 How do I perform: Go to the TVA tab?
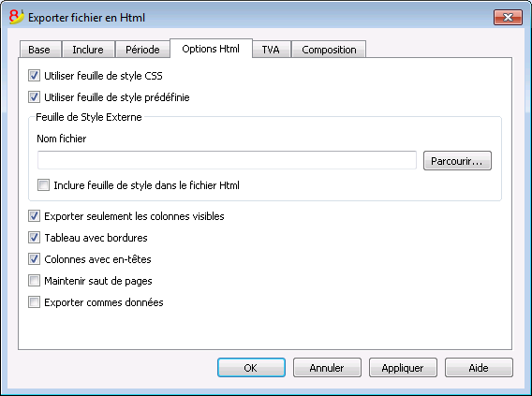(x=271, y=50)
